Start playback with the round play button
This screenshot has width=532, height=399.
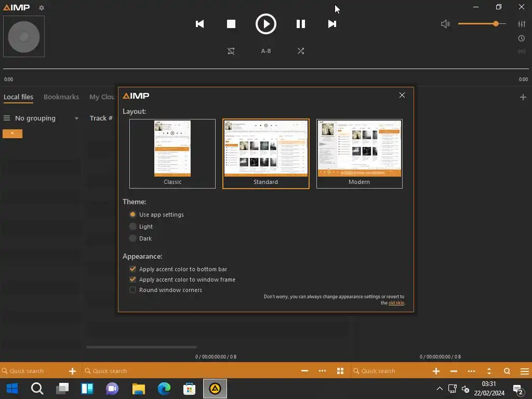(x=265, y=24)
